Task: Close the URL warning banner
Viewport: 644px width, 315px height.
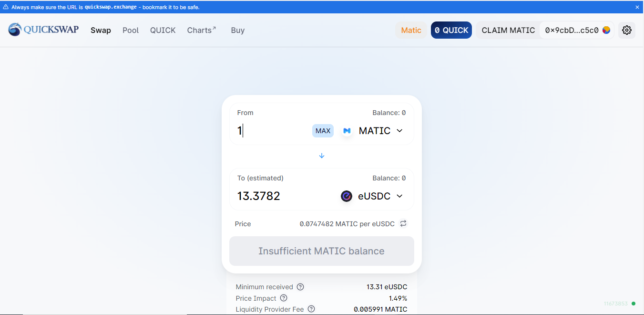Action: click(x=637, y=7)
